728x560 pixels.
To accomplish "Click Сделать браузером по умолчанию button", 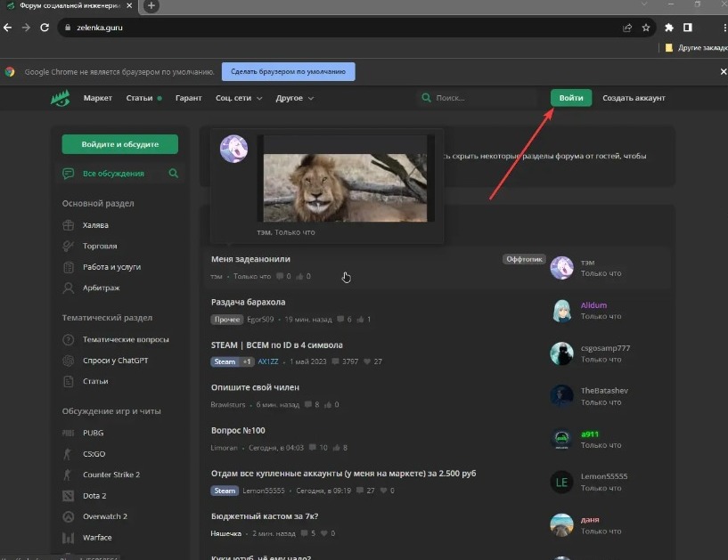I will [x=288, y=71].
